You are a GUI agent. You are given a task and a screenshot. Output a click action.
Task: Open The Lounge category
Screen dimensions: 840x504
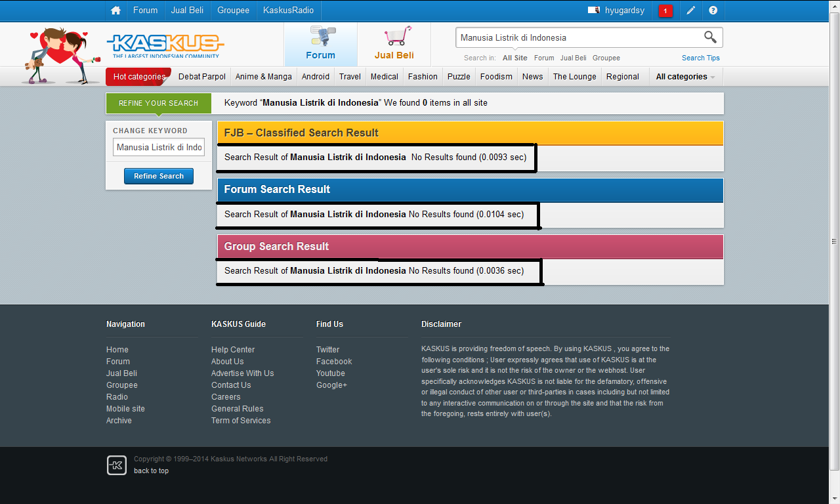pyautogui.click(x=574, y=77)
